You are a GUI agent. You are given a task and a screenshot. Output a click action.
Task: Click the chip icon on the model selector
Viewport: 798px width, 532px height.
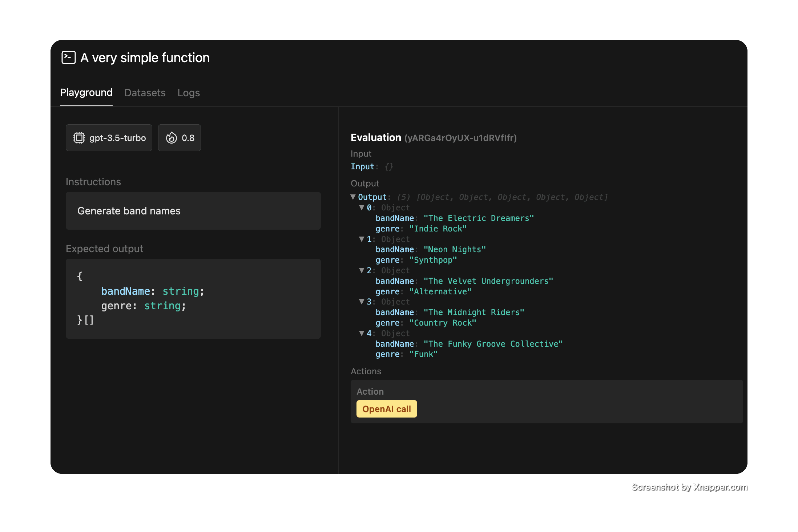pyautogui.click(x=79, y=138)
